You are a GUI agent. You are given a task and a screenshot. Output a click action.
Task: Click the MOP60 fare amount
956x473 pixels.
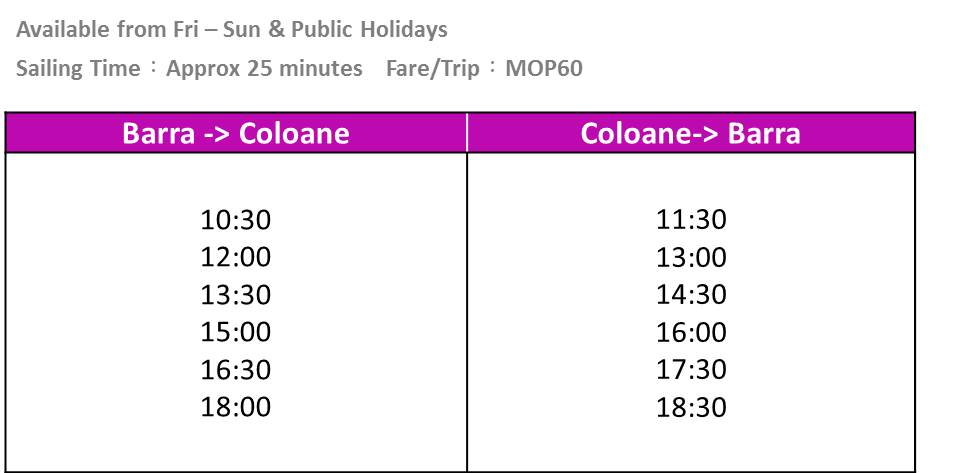pos(544,68)
